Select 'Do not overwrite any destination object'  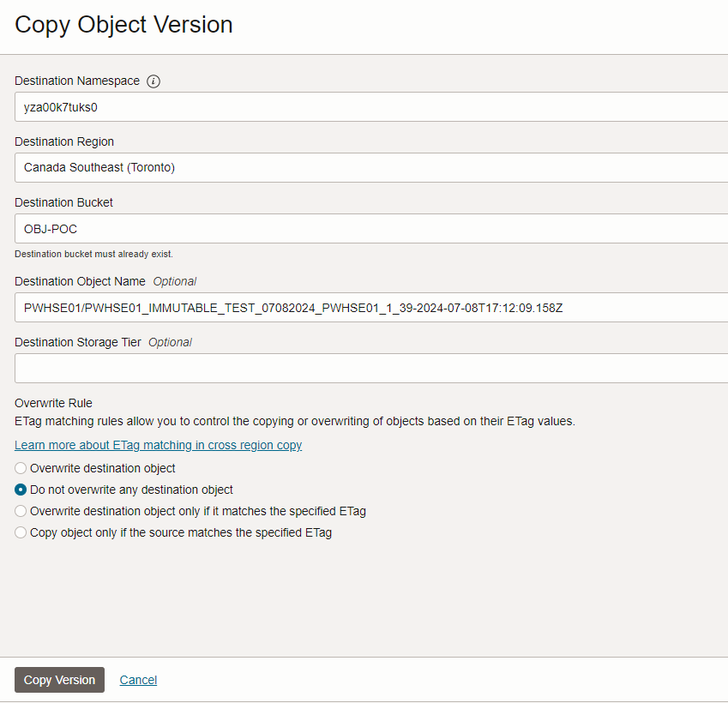pyautogui.click(x=21, y=490)
